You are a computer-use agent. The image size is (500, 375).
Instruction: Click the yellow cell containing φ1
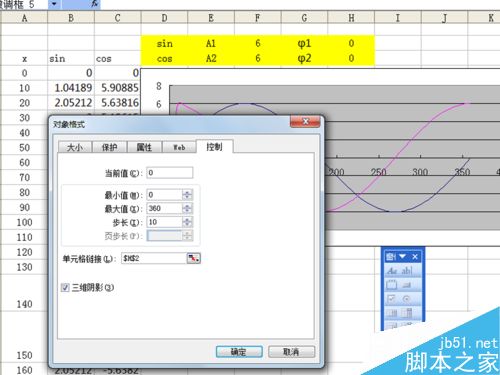[304, 43]
